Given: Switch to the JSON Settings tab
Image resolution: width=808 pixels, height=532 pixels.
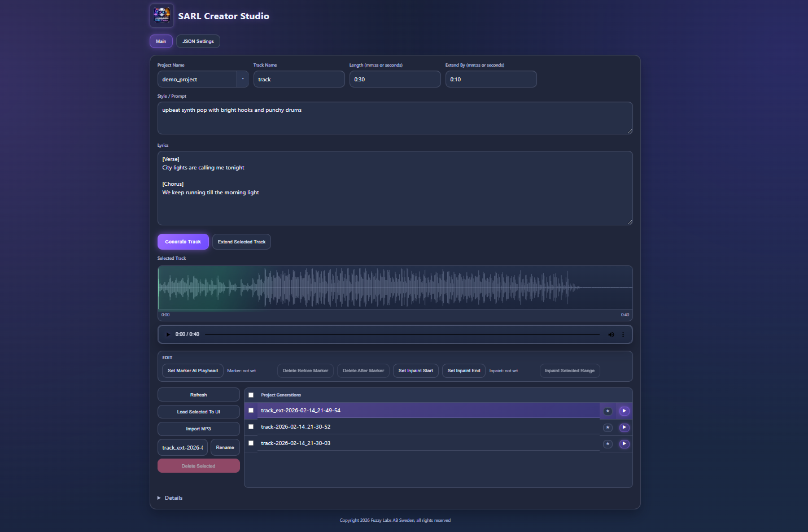Looking at the screenshot, I should (198, 41).
